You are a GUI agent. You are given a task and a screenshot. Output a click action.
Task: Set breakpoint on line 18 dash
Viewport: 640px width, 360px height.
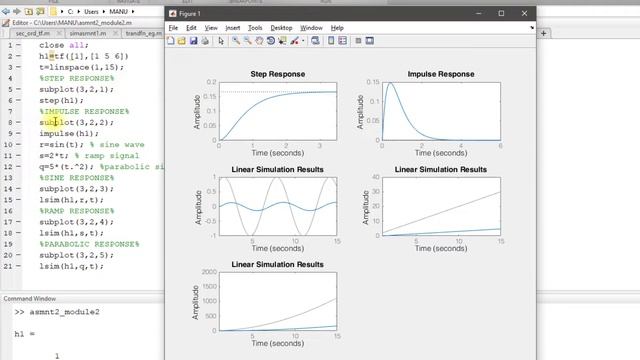(18, 233)
